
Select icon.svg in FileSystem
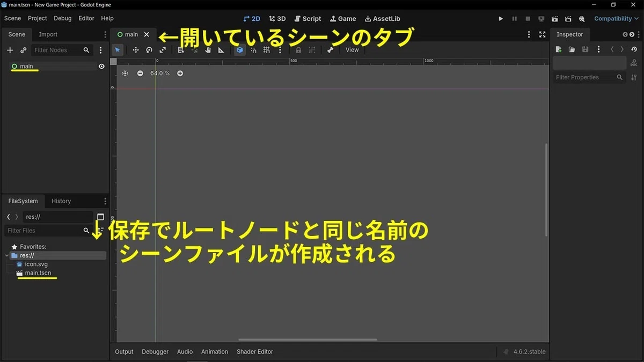(36, 264)
